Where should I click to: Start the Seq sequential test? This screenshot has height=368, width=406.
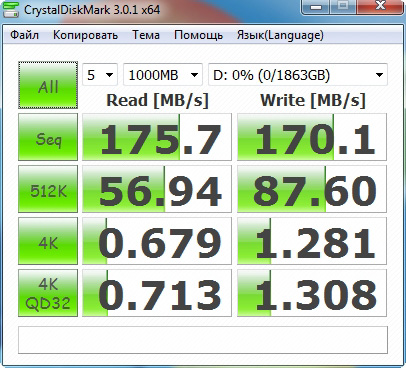click(x=48, y=137)
